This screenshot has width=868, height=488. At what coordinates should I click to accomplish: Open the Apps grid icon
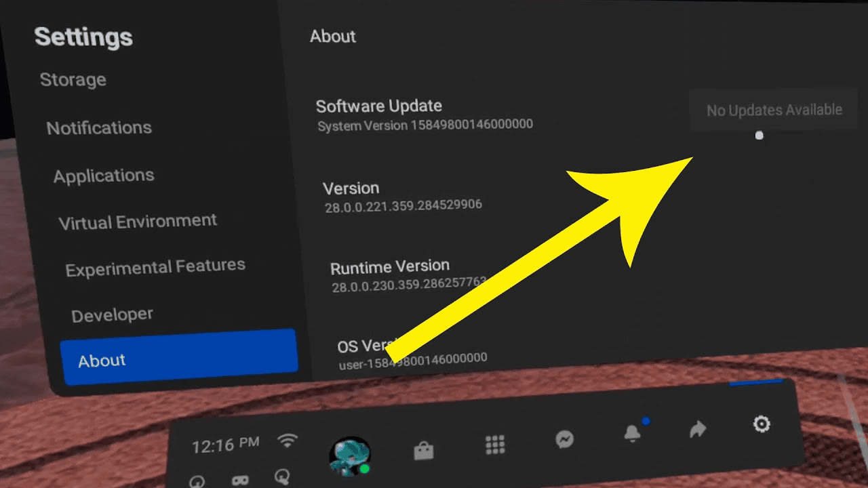(496, 445)
